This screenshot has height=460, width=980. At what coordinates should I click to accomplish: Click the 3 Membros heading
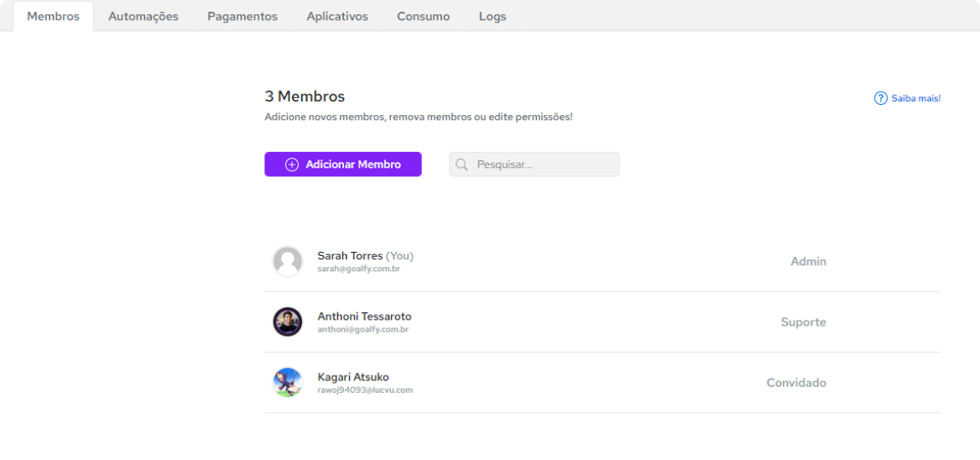point(305,97)
